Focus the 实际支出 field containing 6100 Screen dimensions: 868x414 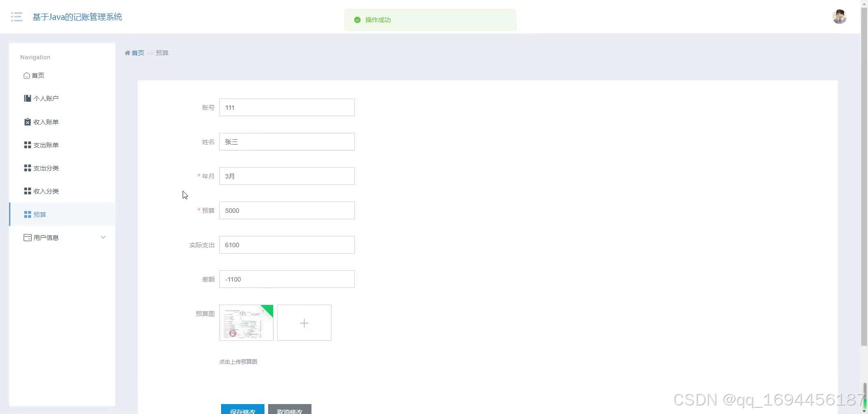click(x=287, y=245)
